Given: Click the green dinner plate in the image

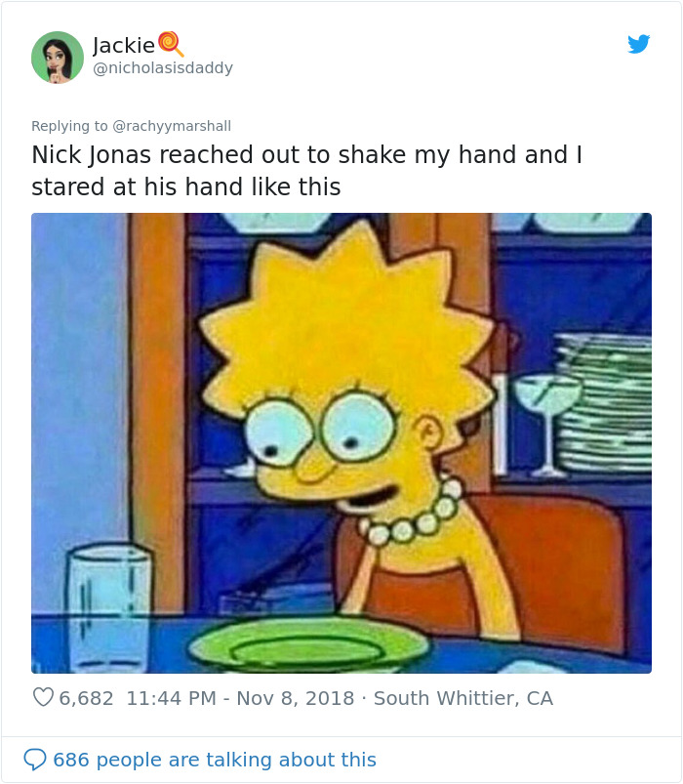Looking at the screenshot, I should coord(308,644).
